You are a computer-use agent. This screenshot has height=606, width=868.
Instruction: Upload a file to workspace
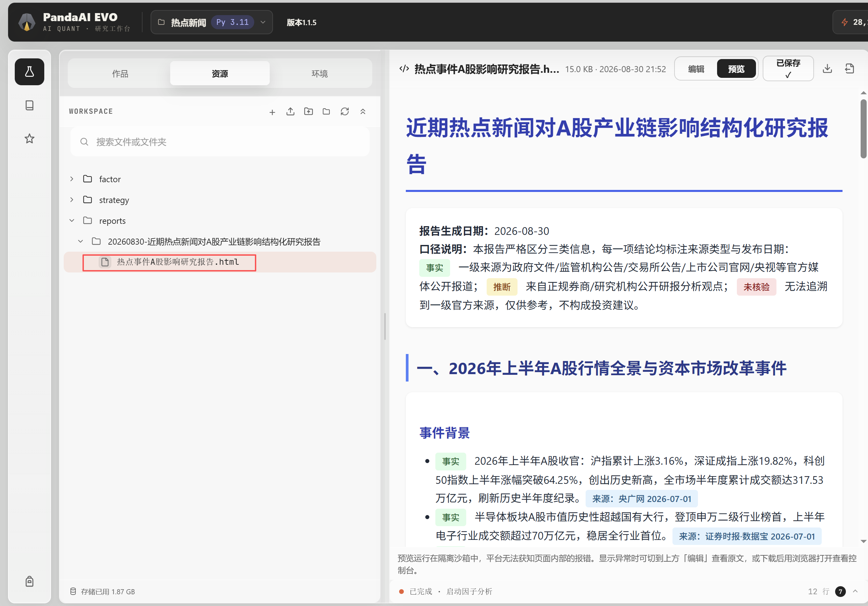290,112
